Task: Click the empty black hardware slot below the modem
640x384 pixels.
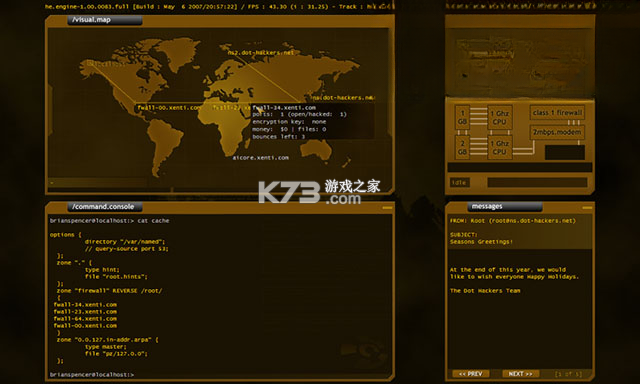Action: click(564, 152)
